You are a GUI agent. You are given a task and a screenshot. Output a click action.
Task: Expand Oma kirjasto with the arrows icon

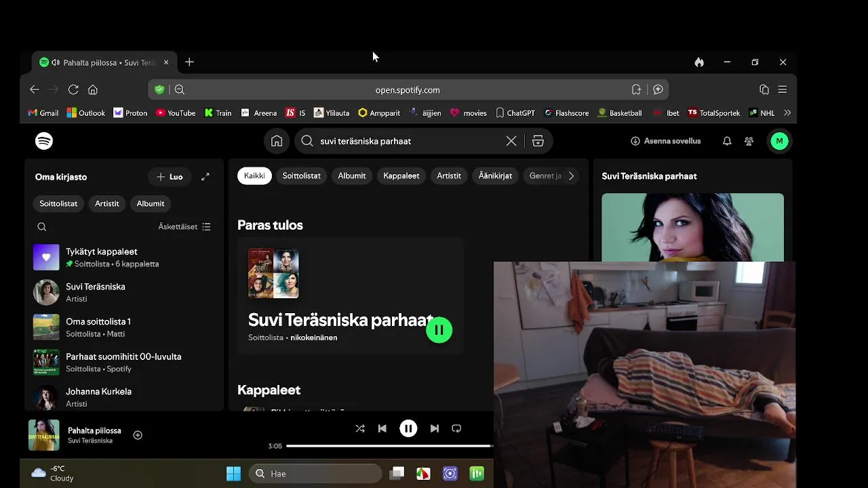pyautogui.click(x=205, y=177)
